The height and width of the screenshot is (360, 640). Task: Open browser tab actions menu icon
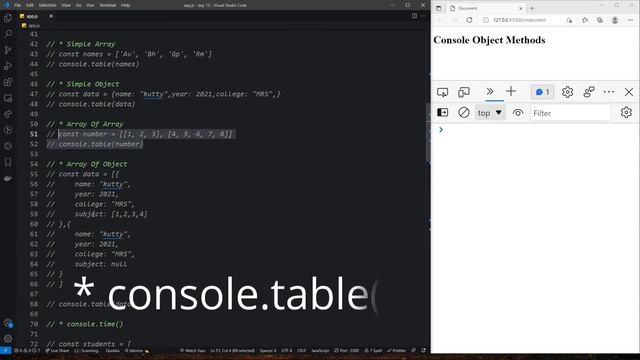tap(439, 8)
